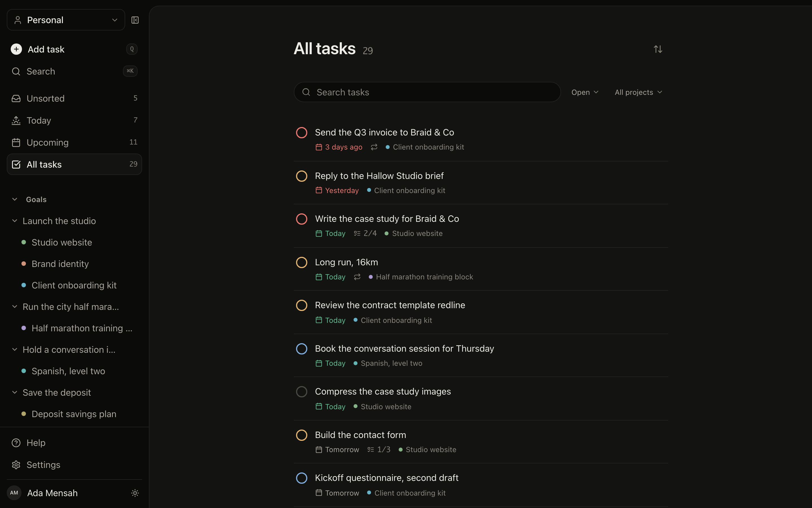Click the blue dot by Client onboarding kit sidebar
This screenshot has height=508, width=812.
point(24,285)
